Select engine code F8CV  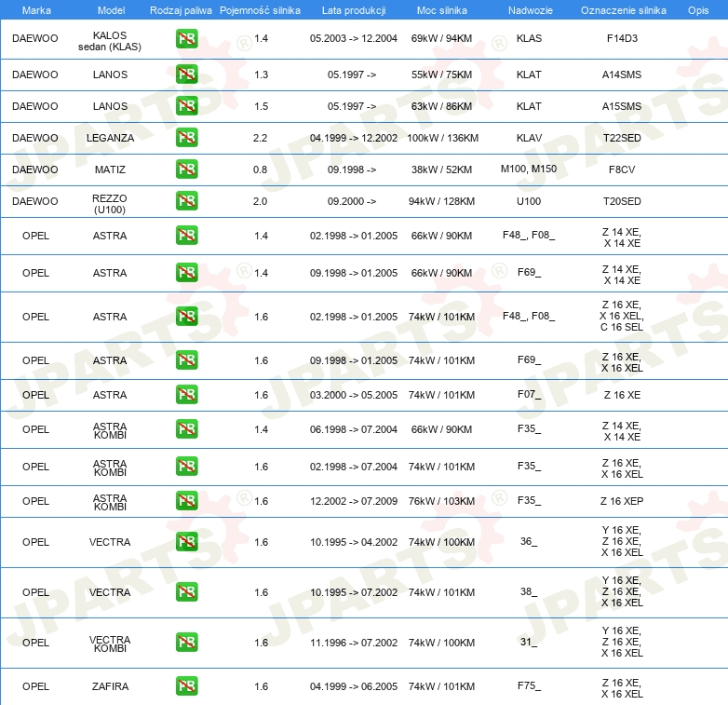click(x=622, y=169)
